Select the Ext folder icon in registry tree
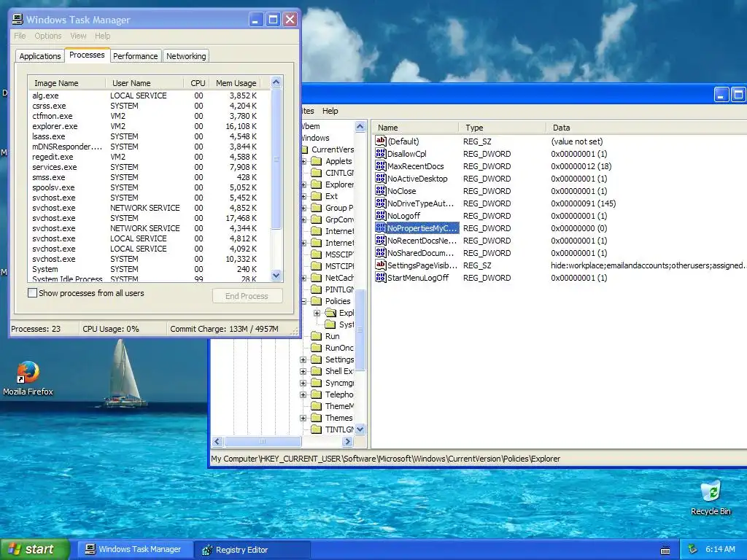The height and width of the screenshot is (560, 747). 317,196
